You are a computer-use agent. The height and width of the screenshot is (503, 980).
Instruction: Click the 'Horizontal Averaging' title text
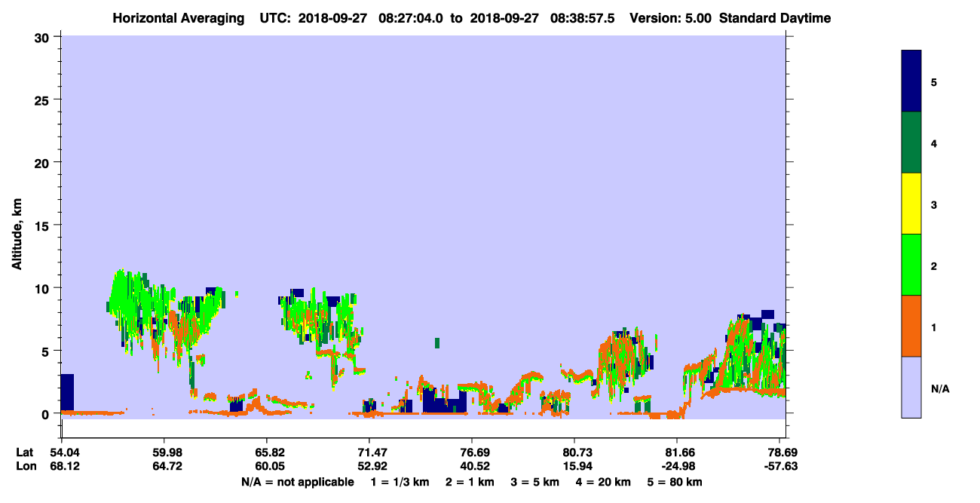(x=177, y=18)
